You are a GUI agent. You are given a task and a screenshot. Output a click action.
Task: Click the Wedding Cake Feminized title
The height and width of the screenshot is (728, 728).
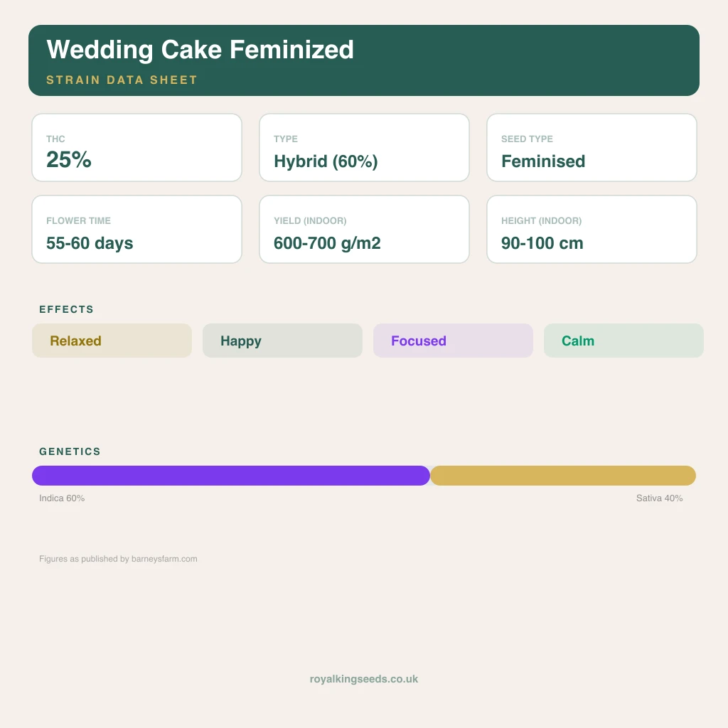200,50
